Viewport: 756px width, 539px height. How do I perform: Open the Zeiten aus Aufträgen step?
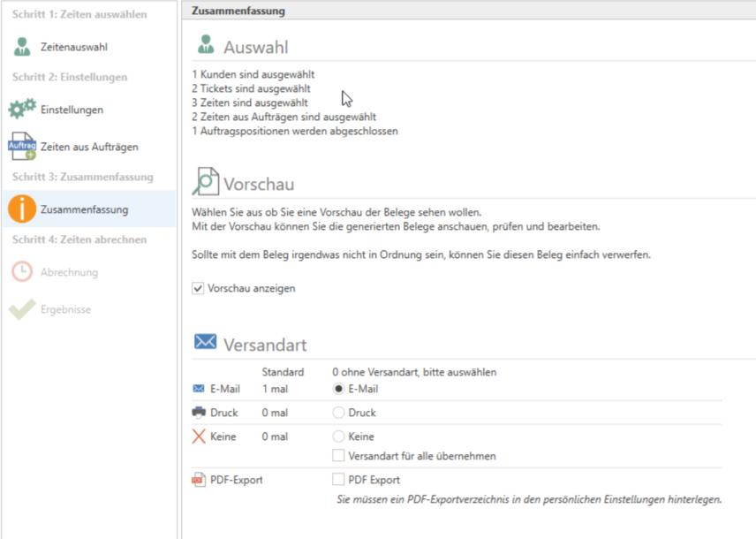coord(89,147)
